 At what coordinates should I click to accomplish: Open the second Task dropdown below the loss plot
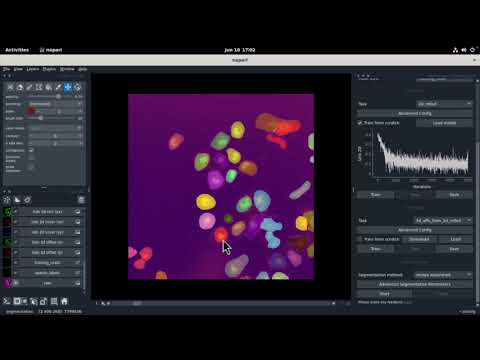[x=443, y=220]
